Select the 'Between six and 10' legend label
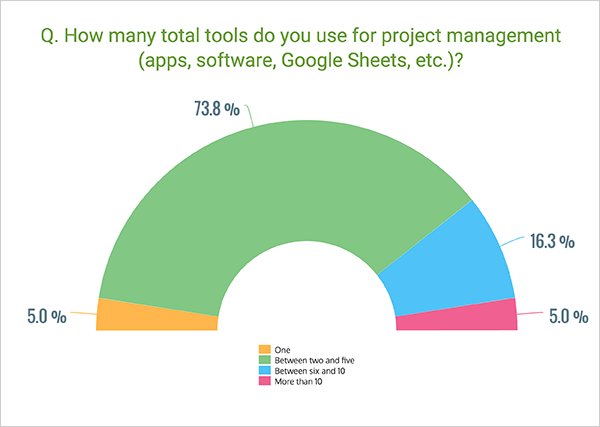This screenshot has width=600, height=427. point(304,370)
